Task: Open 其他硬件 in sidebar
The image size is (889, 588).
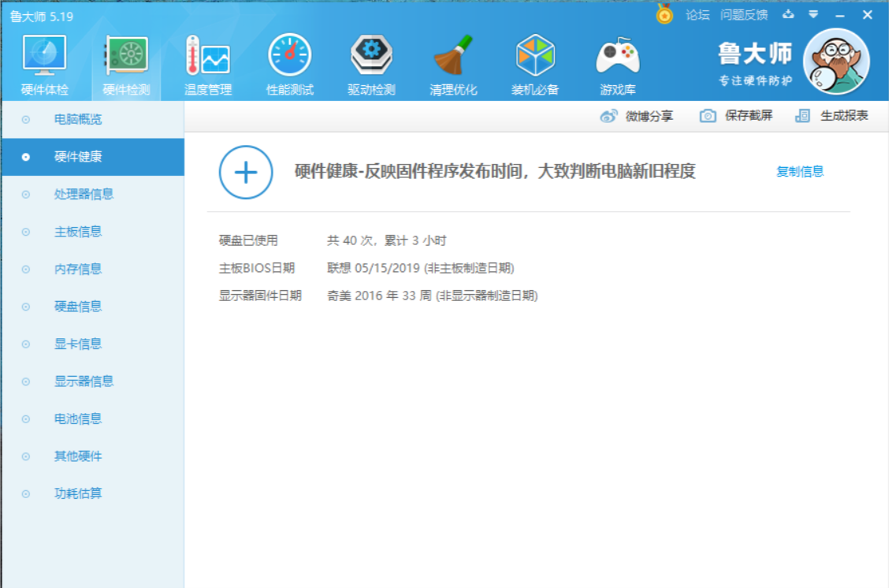Action: [x=93, y=456]
